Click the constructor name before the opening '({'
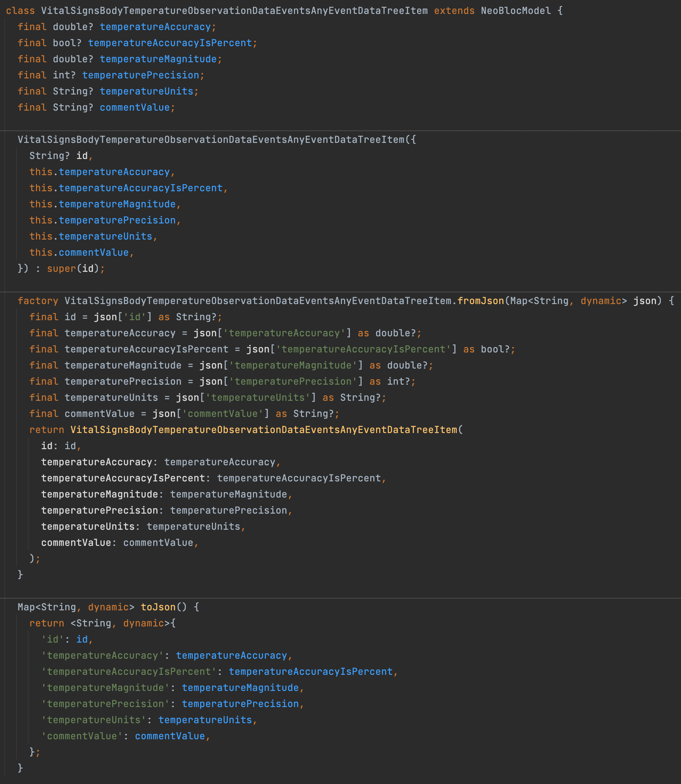This screenshot has width=681, height=784. [x=211, y=140]
